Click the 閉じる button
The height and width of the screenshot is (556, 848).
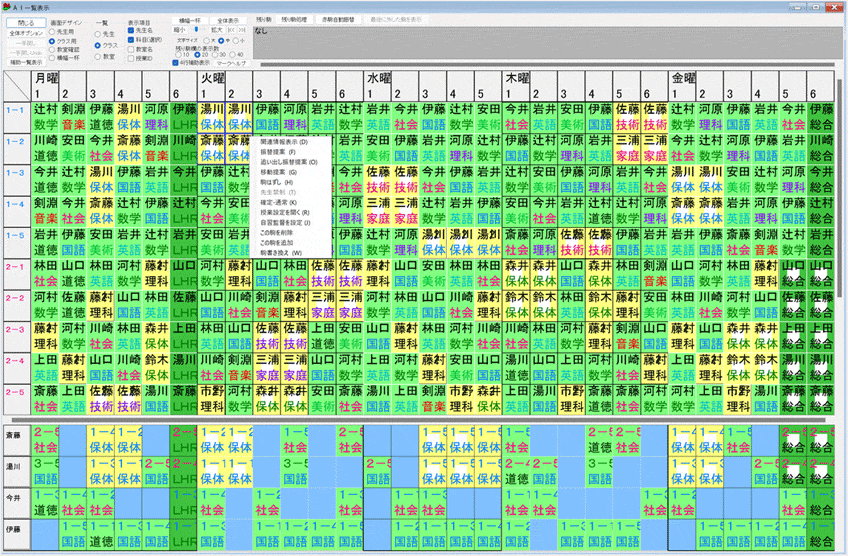25,20
